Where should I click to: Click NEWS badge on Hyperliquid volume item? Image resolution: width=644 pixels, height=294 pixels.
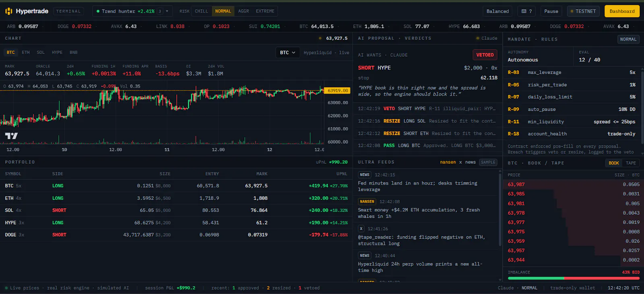(x=365, y=255)
